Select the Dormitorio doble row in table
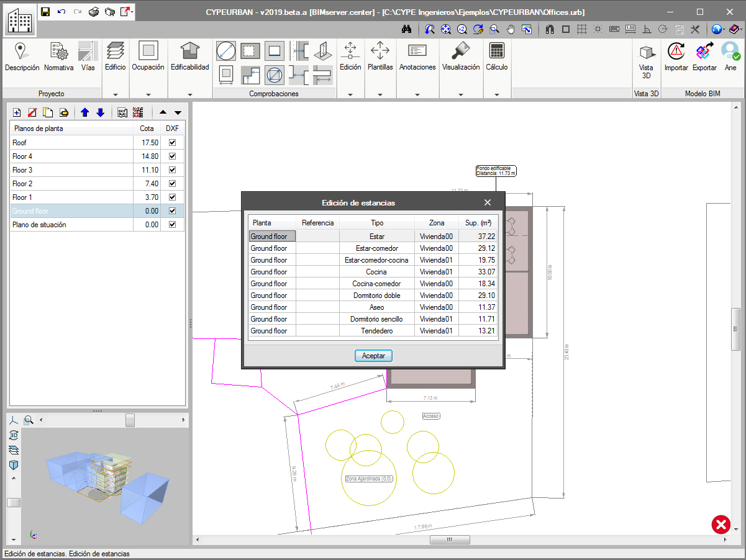The image size is (746, 560). coord(373,296)
